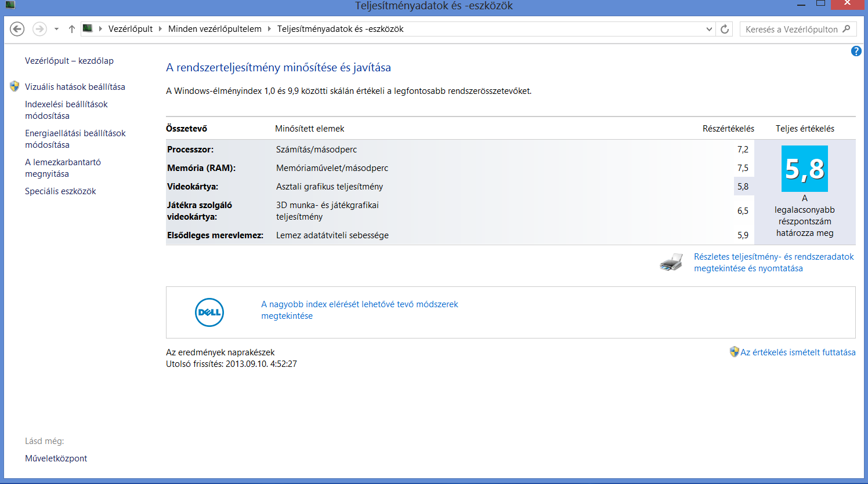Click the Keresés a Vezérlőpulton search field
The width and height of the screenshot is (868, 484).
tap(791, 29)
